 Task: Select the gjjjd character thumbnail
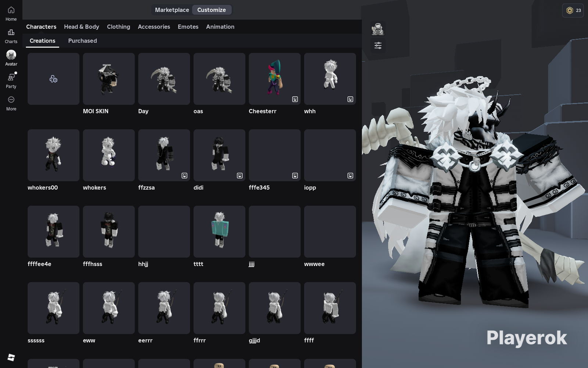pos(275,308)
